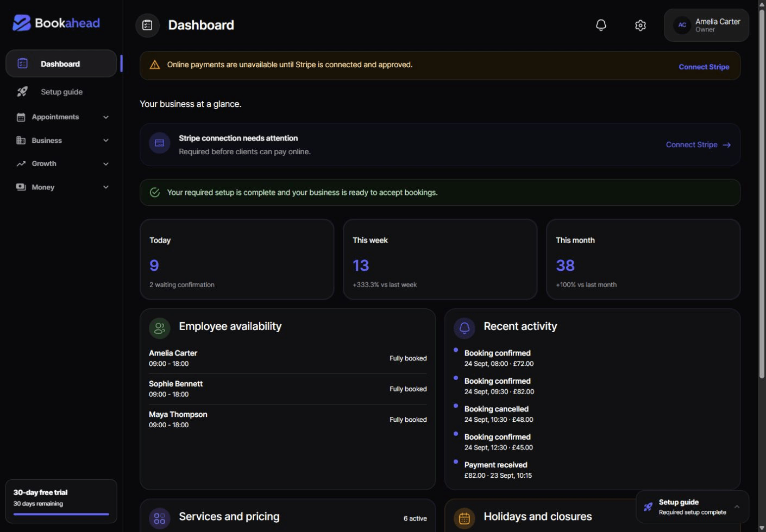Click Connect Stripe in the yellow warning banner
Image resolution: width=766 pixels, height=532 pixels.
(x=704, y=67)
